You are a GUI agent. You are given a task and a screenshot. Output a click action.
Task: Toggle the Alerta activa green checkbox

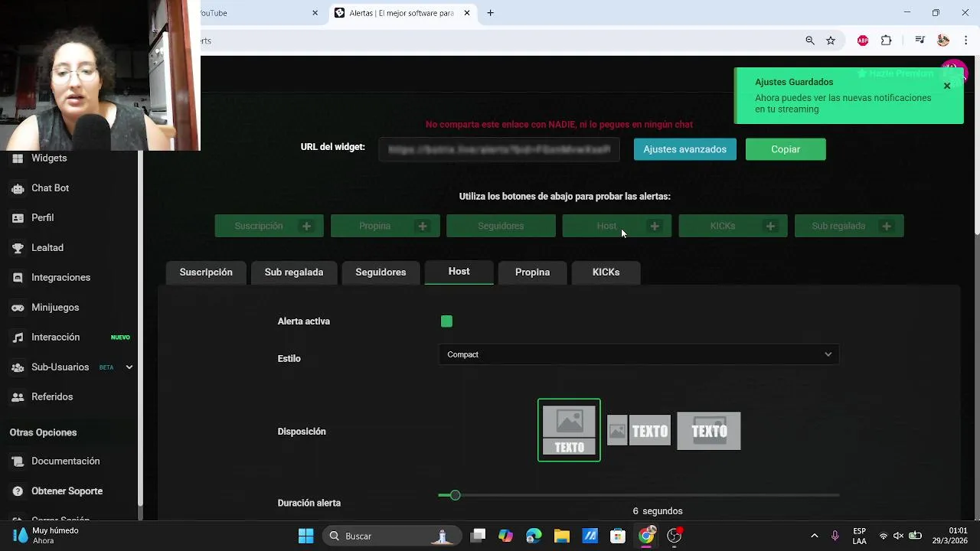446,321
